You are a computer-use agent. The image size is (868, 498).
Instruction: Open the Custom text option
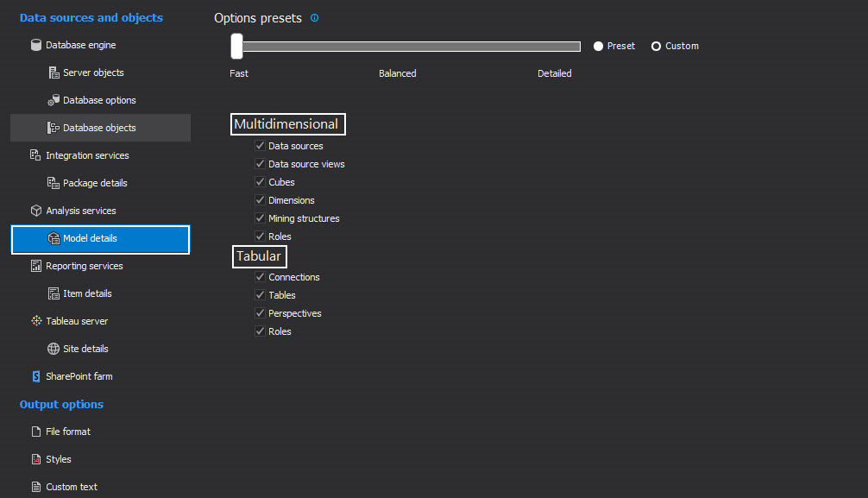coord(71,487)
